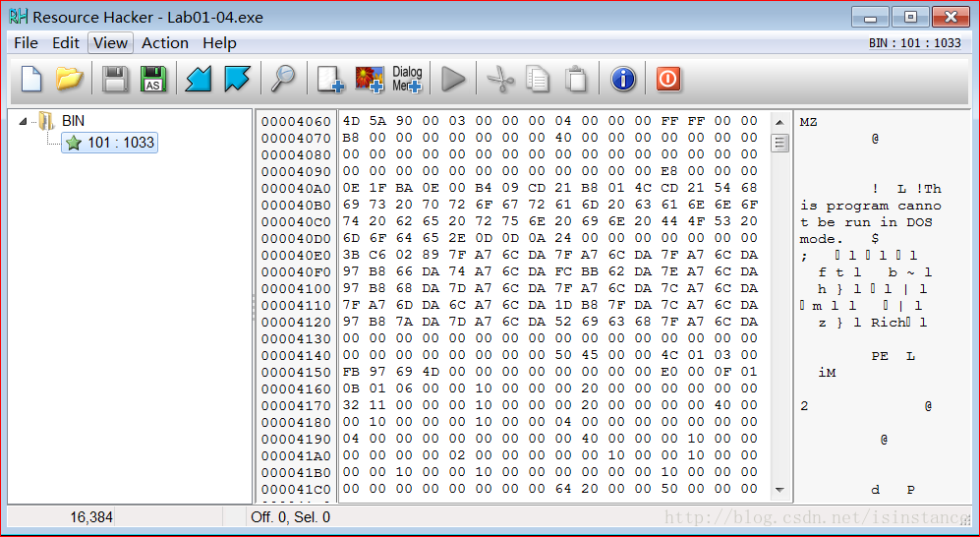Close the Resource Hacker window
980x537 pixels.
coord(951,17)
